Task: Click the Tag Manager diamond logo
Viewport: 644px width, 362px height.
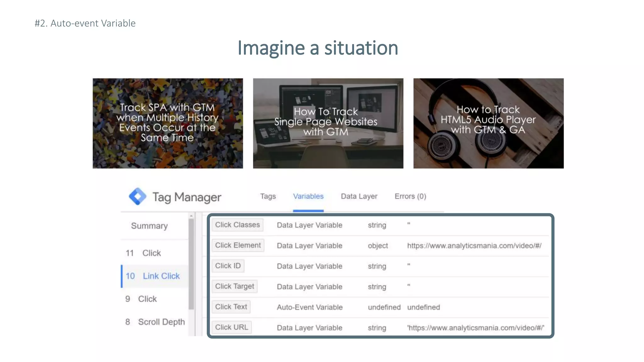Action: click(x=137, y=196)
